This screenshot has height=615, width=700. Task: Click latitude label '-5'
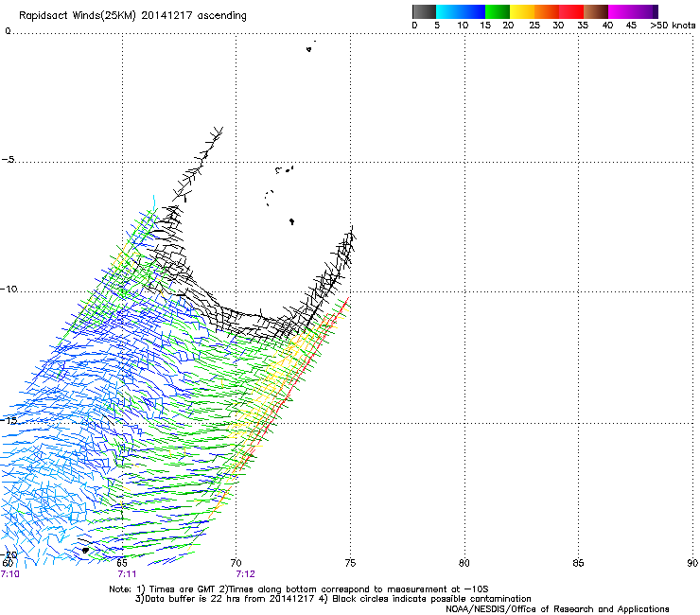point(9,160)
